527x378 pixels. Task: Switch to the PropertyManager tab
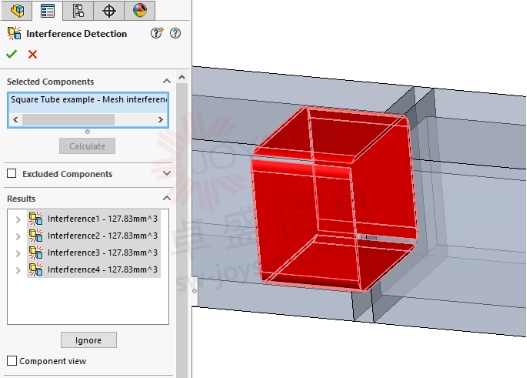[x=47, y=10]
